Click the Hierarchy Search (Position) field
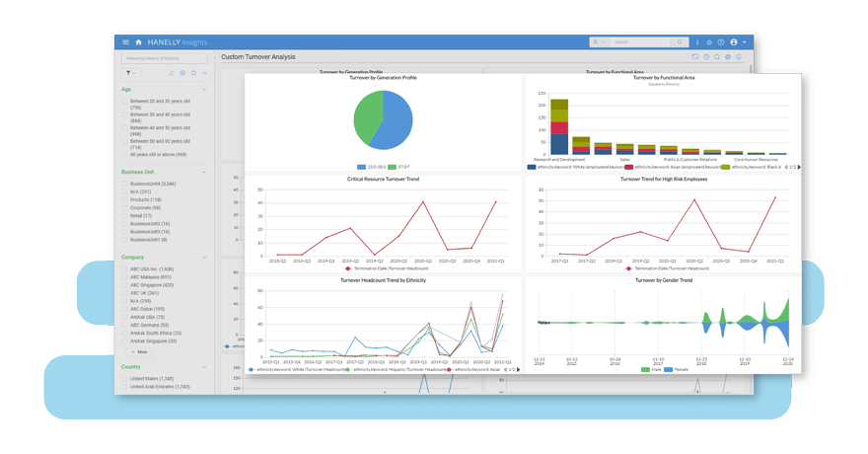This screenshot has height=454, width=868. [x=165, y=58]
